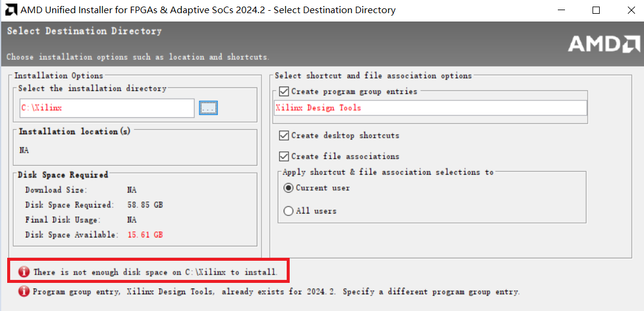
Task: Maximize the installer window
Action: click(596, 11)
